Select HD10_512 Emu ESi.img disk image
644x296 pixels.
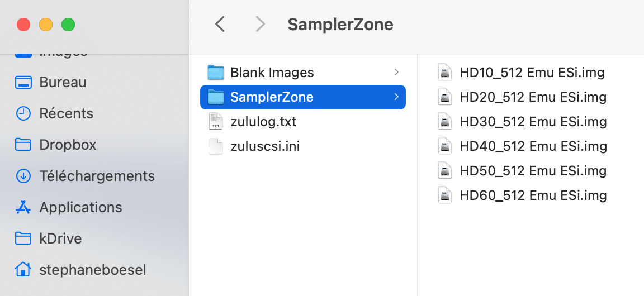tap(532, 73)
